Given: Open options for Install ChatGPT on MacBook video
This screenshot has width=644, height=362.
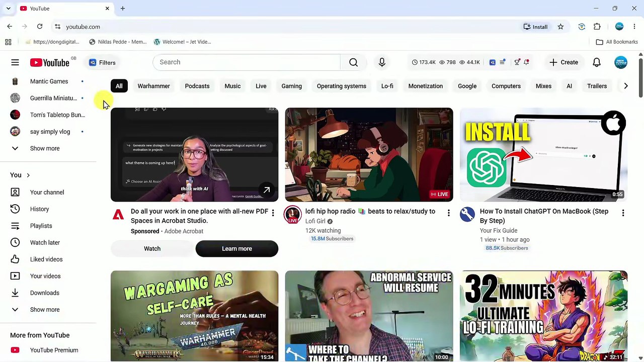Looking at the screenshot, I should [623, 213].
